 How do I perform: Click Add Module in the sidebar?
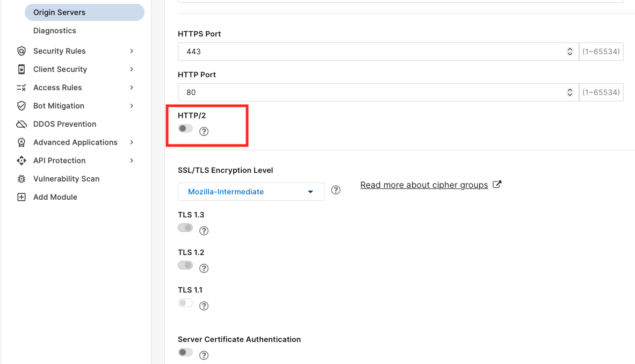55,197
